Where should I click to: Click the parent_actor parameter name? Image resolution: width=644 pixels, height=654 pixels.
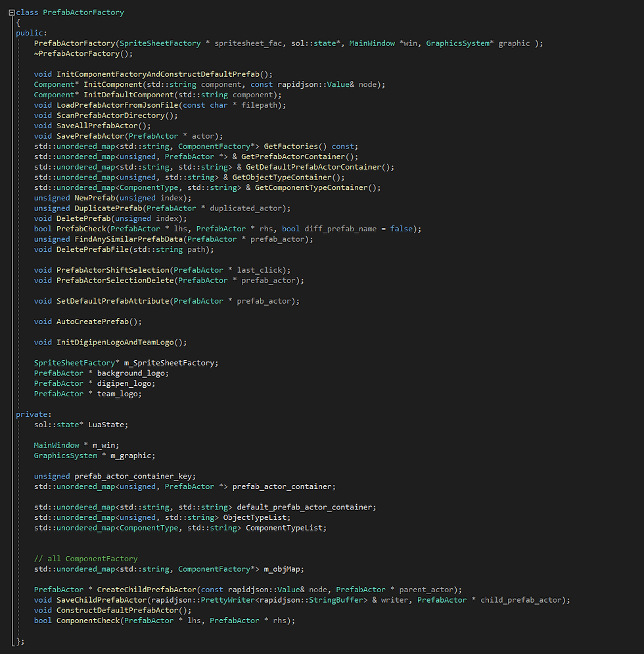pyautogui.click(x=426, y=590)
